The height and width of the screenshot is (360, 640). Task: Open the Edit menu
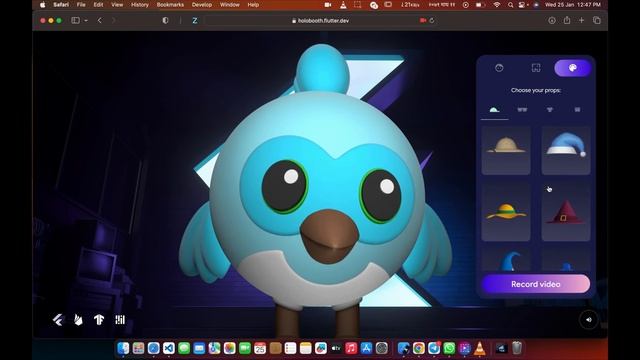[x=98, y=5]
